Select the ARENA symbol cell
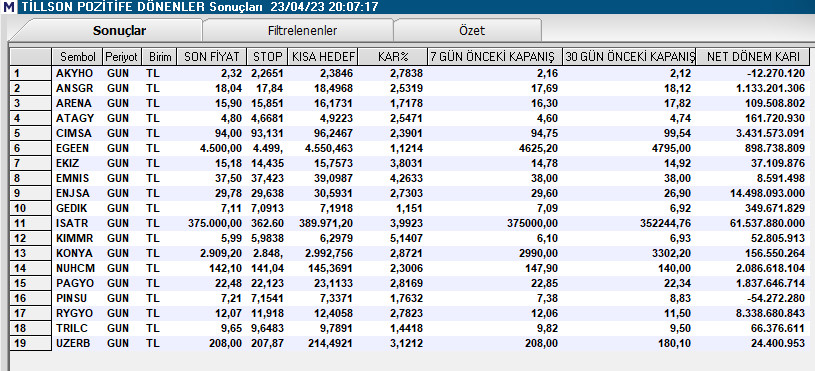The width and height of the screenshot is (815, 371). [73, 103]
